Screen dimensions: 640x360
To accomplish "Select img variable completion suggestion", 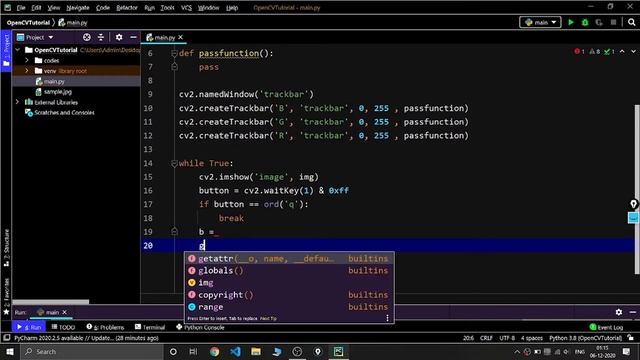I will tap(289, 282).
